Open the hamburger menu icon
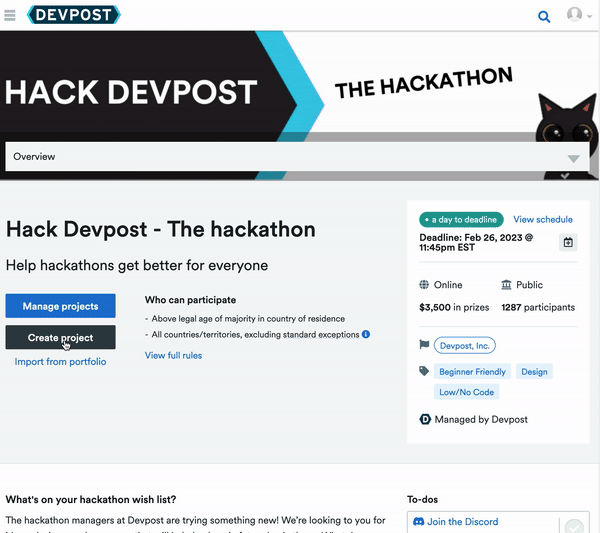Screen dimensions: 600x533 point(10,15)
